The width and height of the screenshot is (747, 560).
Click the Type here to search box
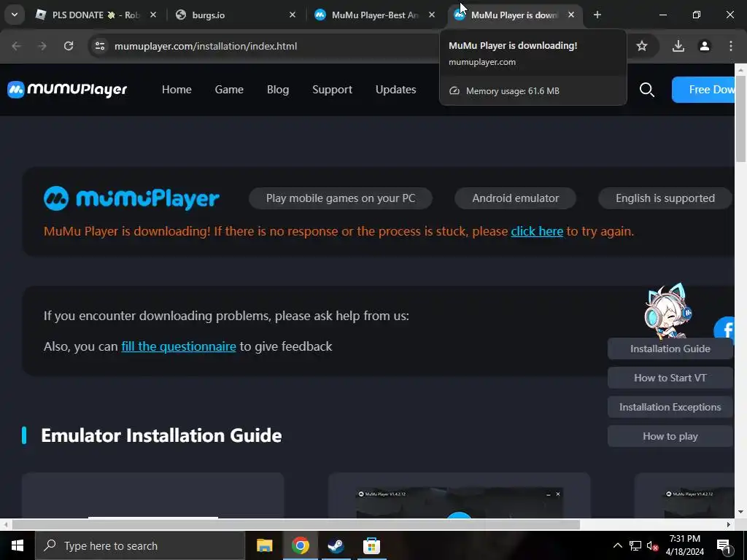tap(140, 545)
